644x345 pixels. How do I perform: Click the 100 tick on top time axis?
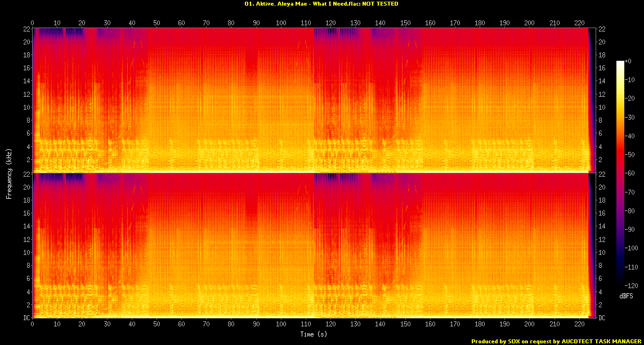click(x=281, y=23)
